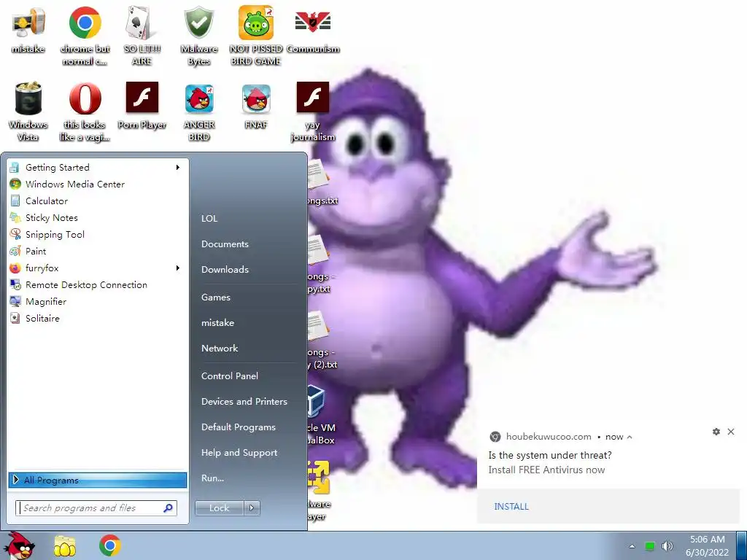Open Default Programs
This screenshot has width=747, height=560.
(x=239, y=427)
